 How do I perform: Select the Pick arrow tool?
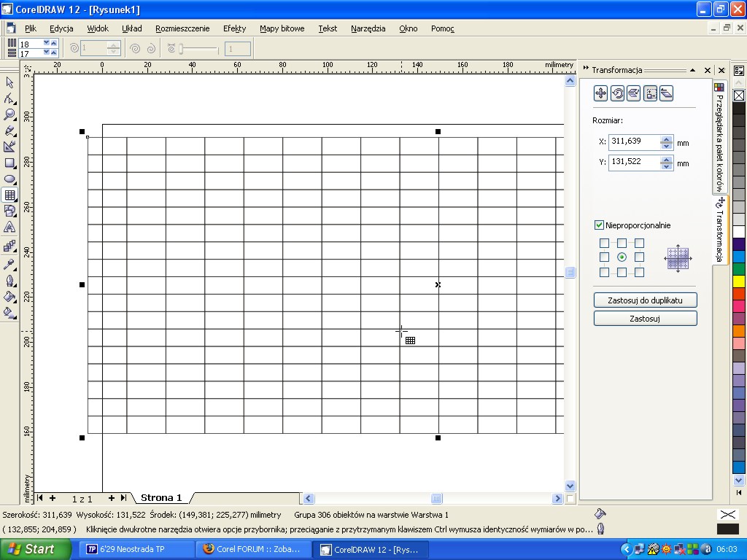click(x=10, y=82)
